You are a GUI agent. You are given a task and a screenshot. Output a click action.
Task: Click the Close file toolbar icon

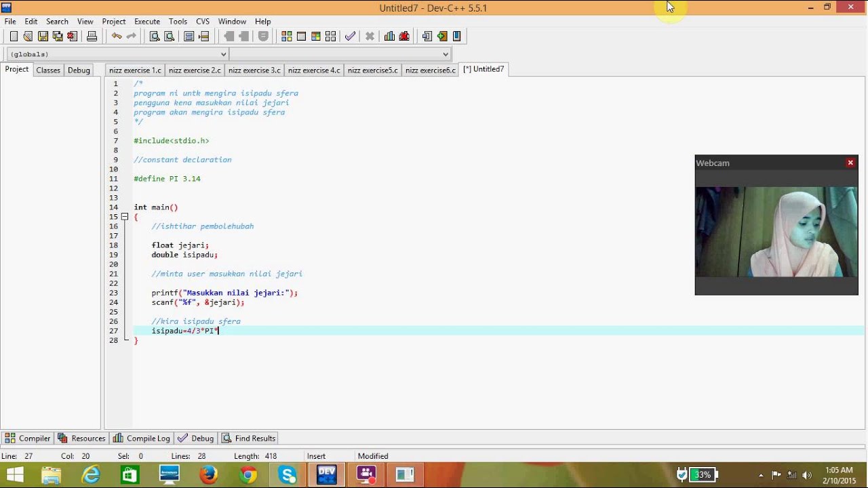tap(73, 37)
